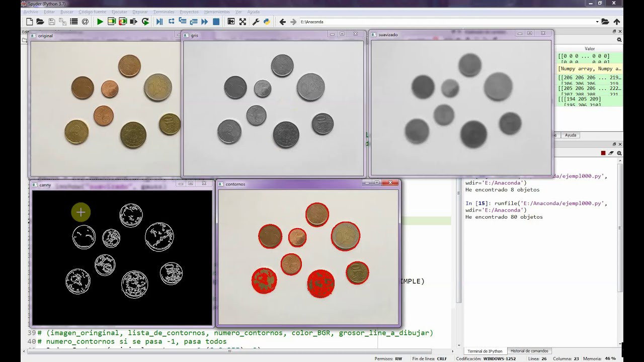Open working directory path dropdown arrow
The height and width of the screenshot is (362, 644).
pyautogui.click(x=597, y=22)
